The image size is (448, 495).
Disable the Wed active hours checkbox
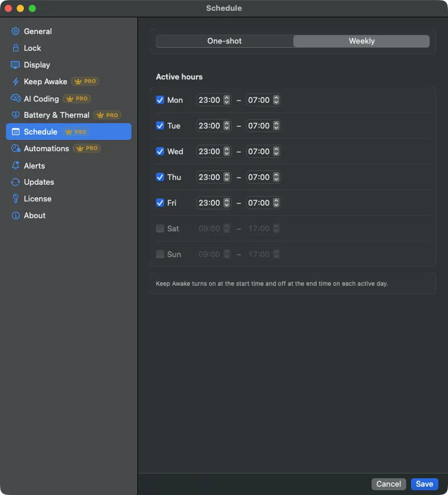click(x=160, y=151)
